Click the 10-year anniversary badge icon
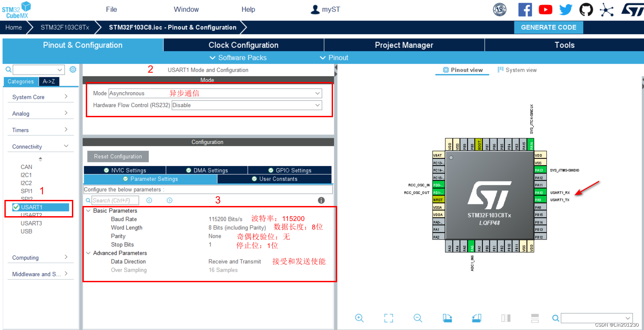 [x=500, y=9]
